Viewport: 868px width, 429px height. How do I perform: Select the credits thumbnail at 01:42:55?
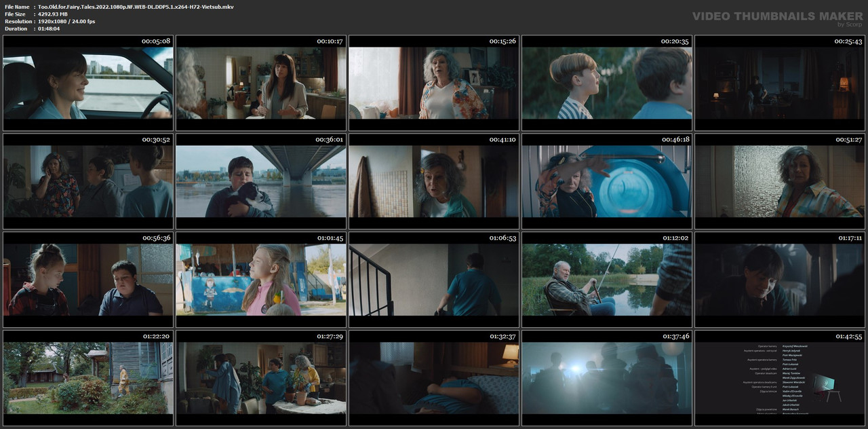tap(780, 378)
